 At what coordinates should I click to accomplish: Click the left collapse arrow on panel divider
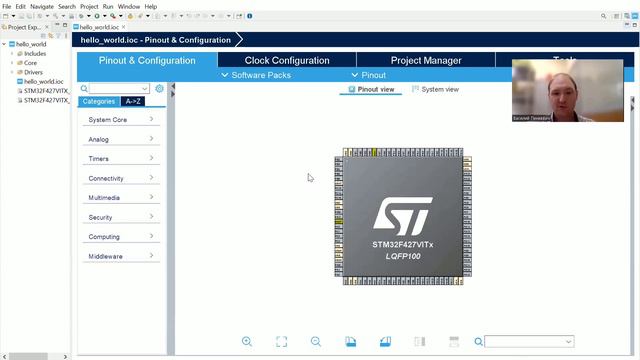tap(173, 87)
